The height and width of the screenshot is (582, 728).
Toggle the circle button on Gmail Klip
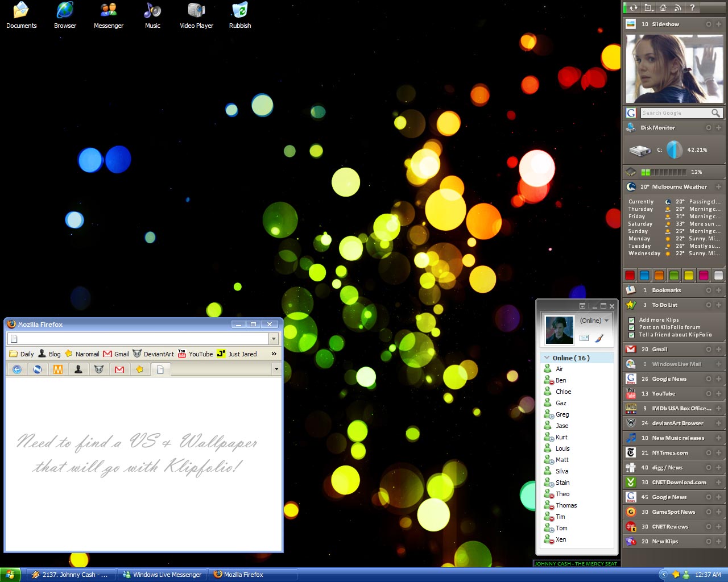[709, 349]
